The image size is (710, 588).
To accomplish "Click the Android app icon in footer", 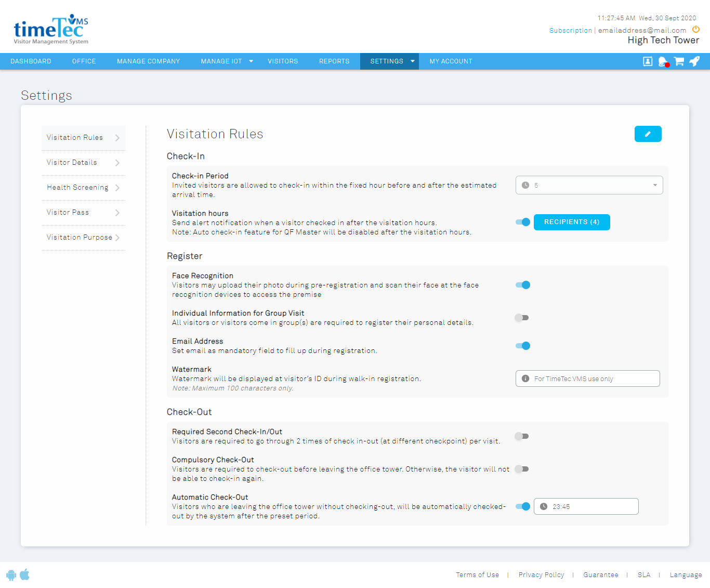I will click(11, 574).
